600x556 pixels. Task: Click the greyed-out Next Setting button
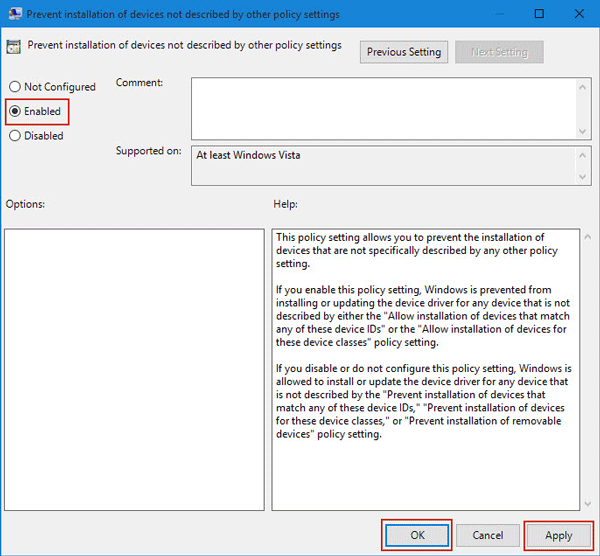tap(499, 52)
